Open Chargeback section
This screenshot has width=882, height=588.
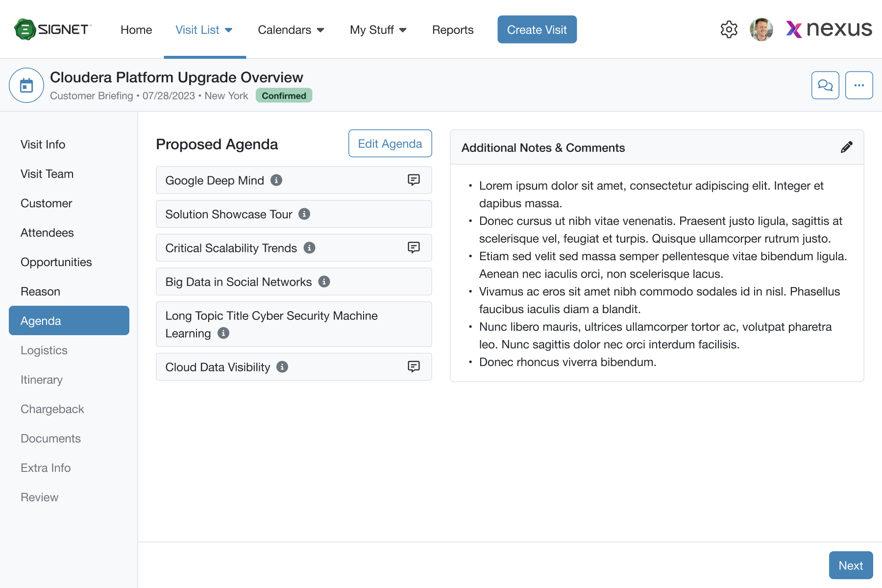69,409
